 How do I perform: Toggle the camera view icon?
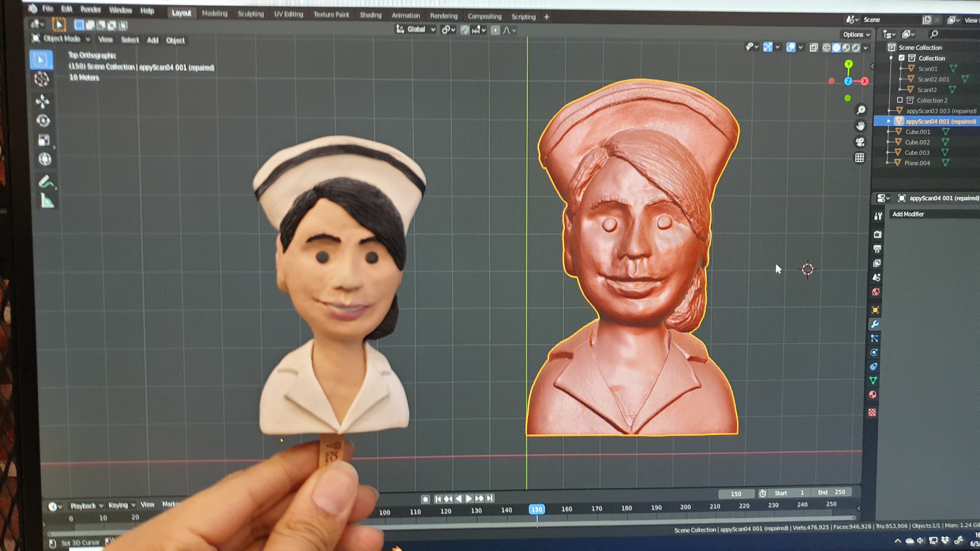pyautogui.click(x=860, y=142)
